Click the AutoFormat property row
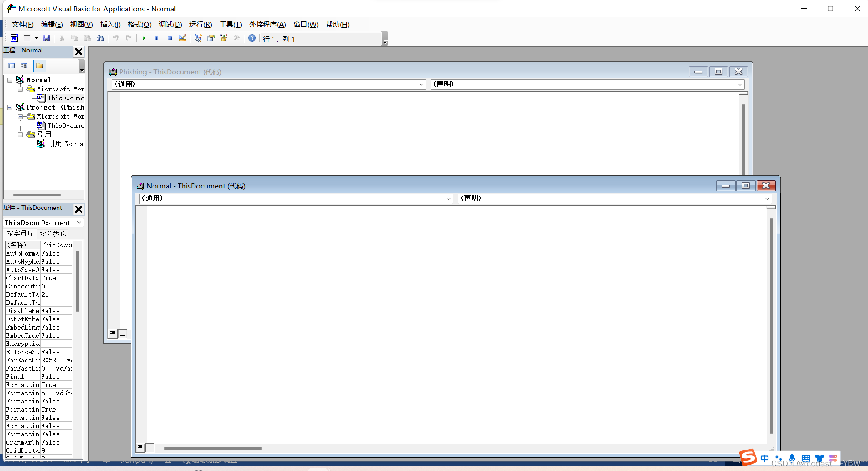 pyautogui.click(x=39, y=253)
